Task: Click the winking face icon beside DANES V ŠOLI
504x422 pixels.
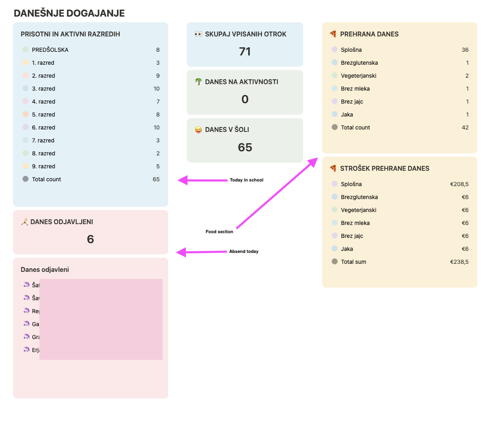Action: coord(198,130)
